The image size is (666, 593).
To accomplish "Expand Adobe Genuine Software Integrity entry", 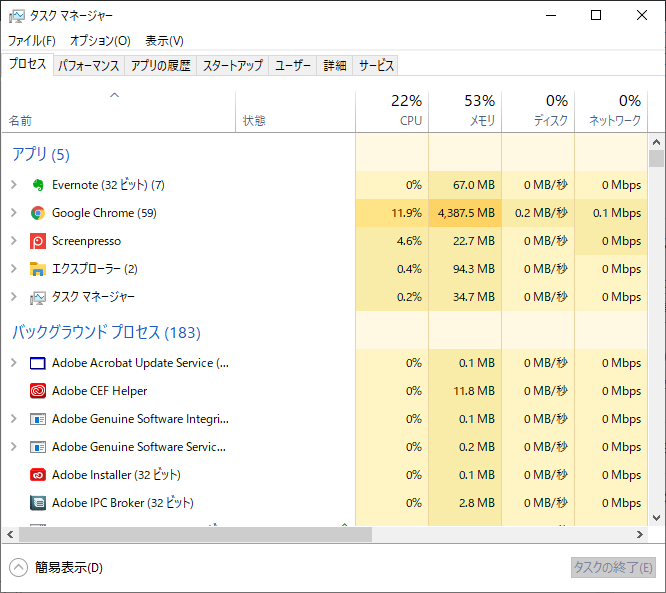I will pyautogui.click(x=14, y=419).
